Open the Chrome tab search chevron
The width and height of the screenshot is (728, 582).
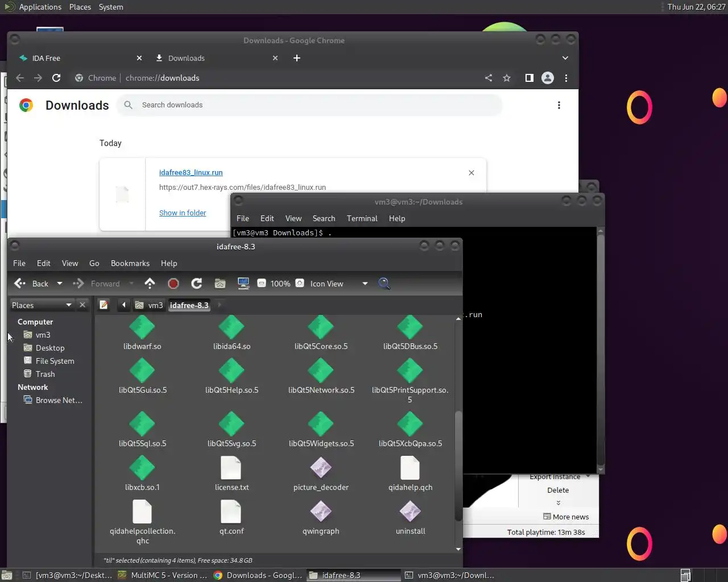(565, 58)
